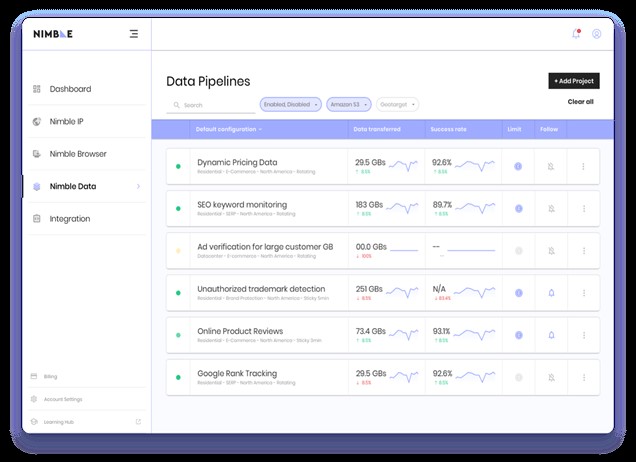Open Billing page

tap(50, 376)
